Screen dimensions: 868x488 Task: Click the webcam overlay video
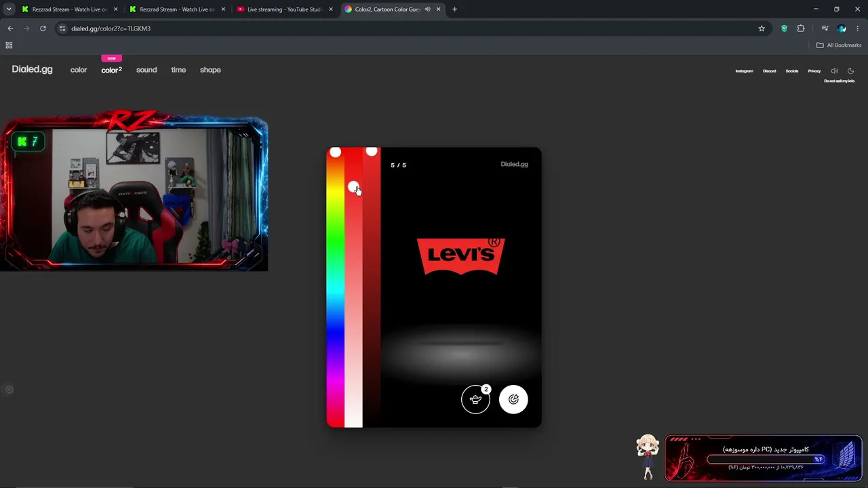point(134,192)
